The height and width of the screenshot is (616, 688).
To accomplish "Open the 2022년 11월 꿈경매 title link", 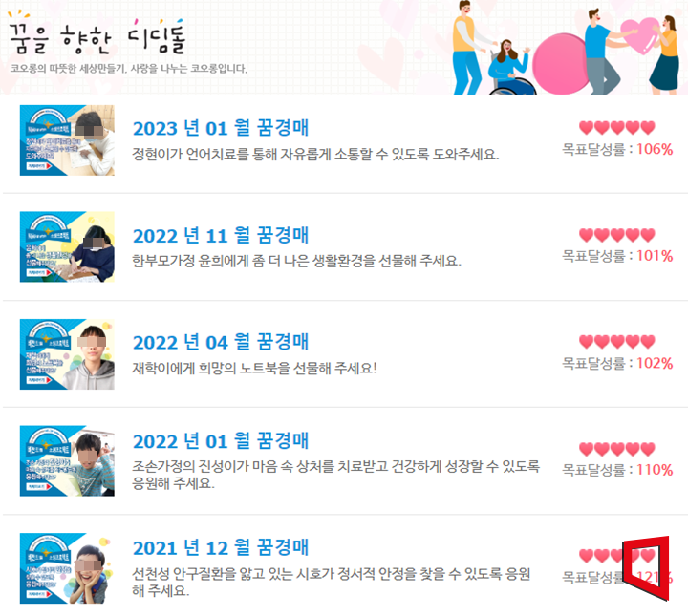I will point(221,235).
